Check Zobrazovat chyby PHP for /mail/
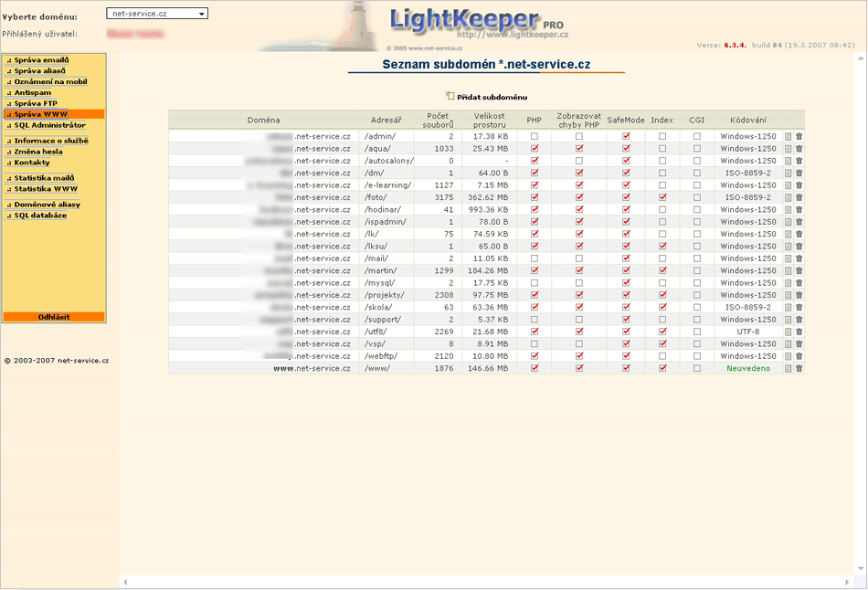868x590 pixels. click(579, 258)
